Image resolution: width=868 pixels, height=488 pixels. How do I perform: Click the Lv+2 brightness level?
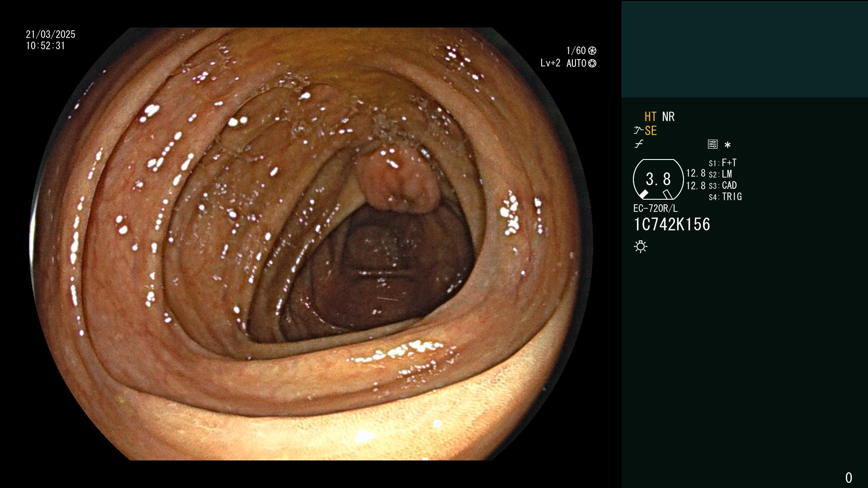(550, 63)
